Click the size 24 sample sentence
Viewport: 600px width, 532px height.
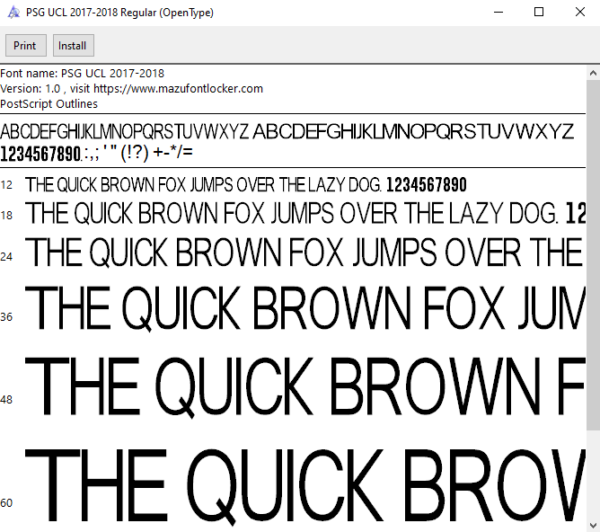click(x=305, y=252)
